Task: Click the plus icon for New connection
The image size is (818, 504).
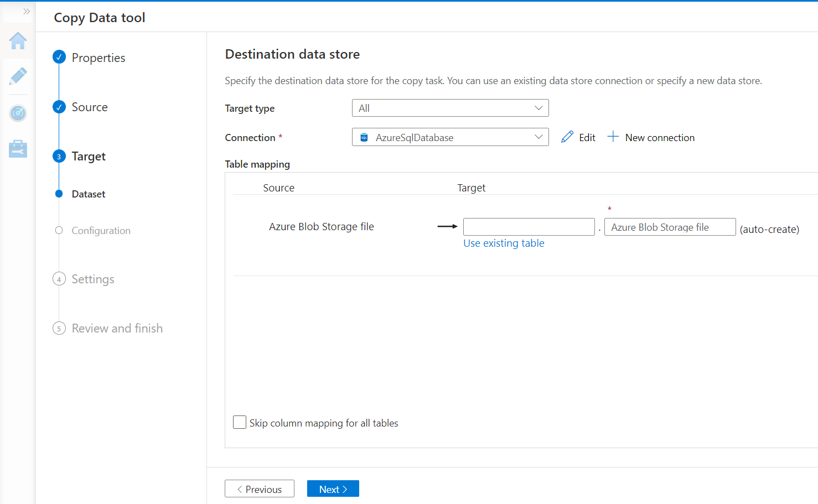Action: point(613,137)
